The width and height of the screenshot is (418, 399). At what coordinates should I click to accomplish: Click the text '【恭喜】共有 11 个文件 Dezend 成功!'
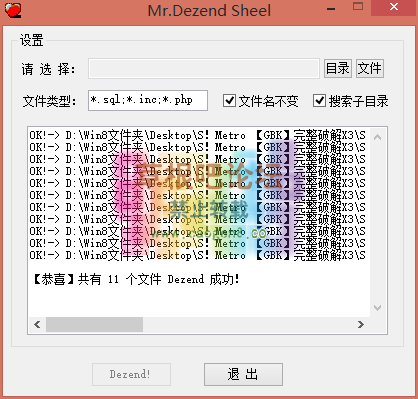tap(136, 279)
